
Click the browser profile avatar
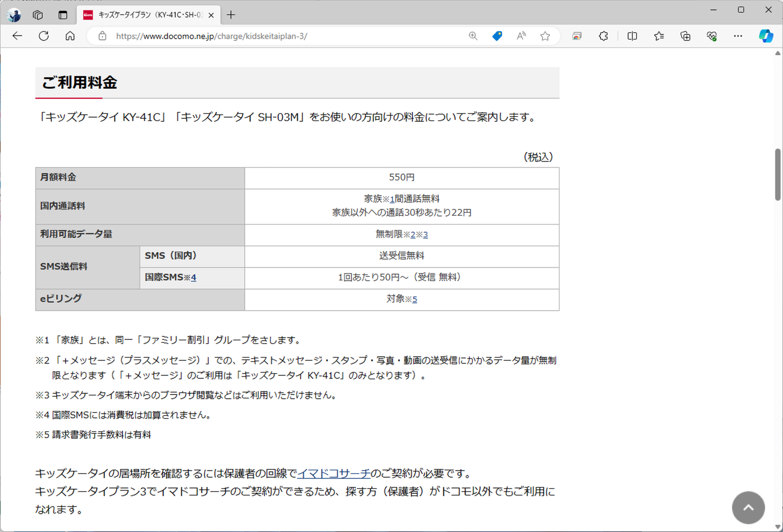tap(14, 15)
